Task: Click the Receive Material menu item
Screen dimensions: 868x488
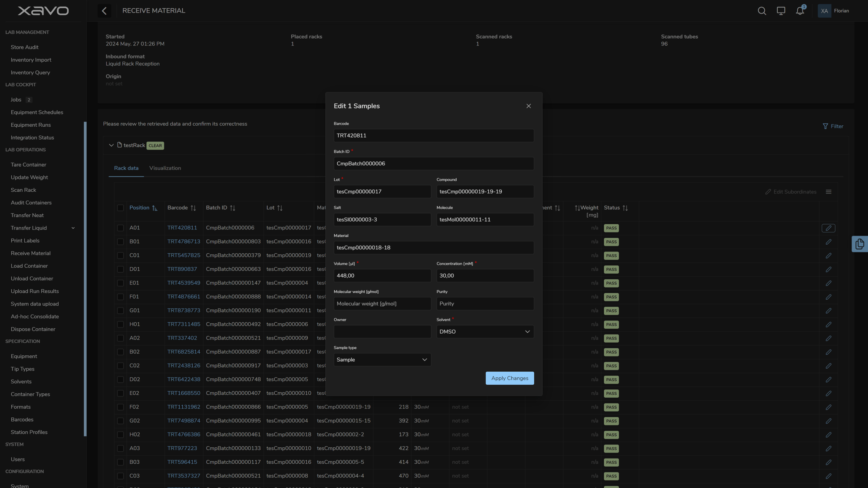Action: tap(30, 253)
